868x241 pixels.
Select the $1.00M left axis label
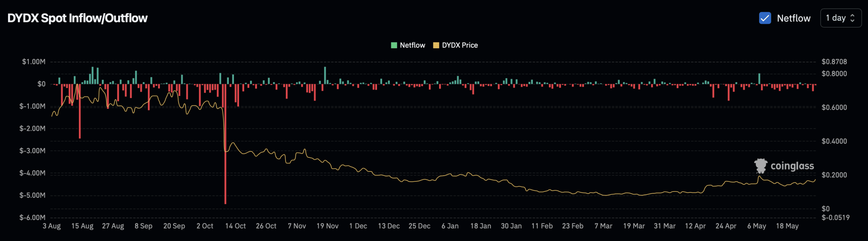(34, 62)
